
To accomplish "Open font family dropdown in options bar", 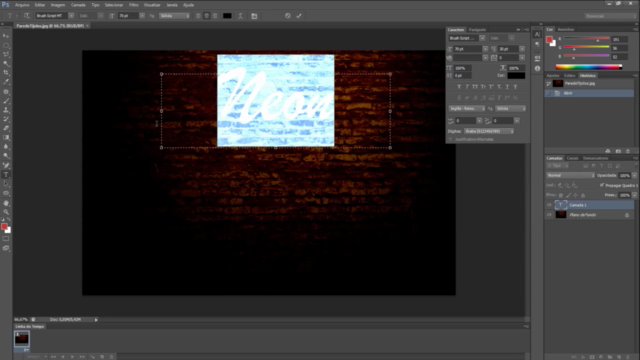I will tap(71, 16).
